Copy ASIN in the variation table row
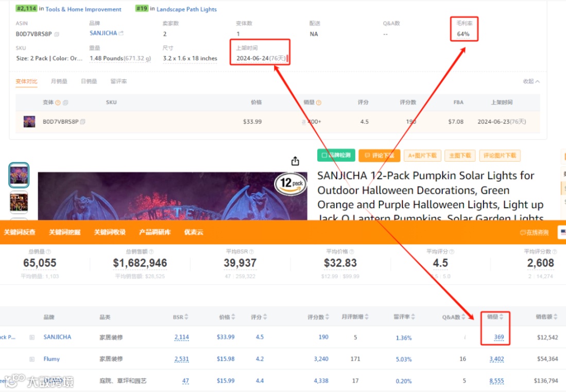 pyautogui.click(x=83, y=122)
